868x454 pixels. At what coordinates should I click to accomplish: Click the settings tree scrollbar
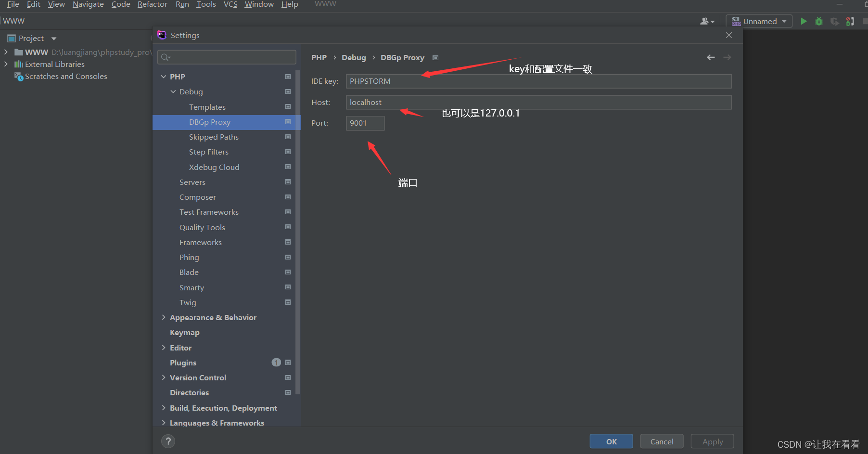[x=298, y=232]
